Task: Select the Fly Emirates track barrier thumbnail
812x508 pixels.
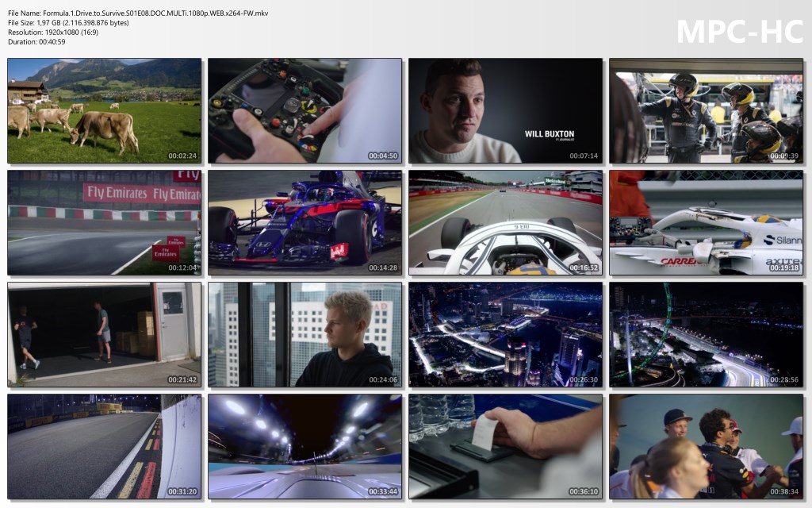Action: (x=104, y=222)
